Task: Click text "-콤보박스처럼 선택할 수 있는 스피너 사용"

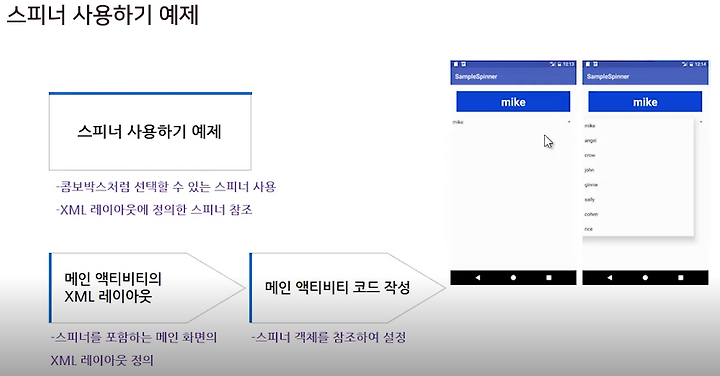Action: [166, 187]
